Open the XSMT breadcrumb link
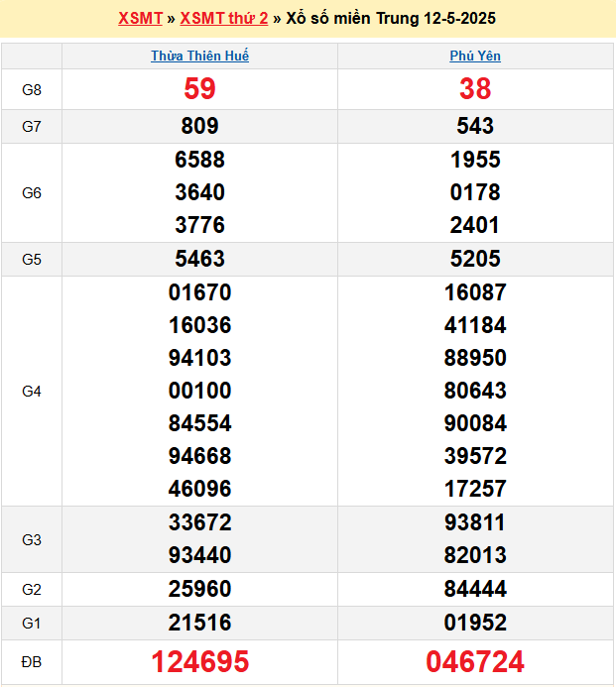This screenshot has height=687, width=616. point(140,18)
